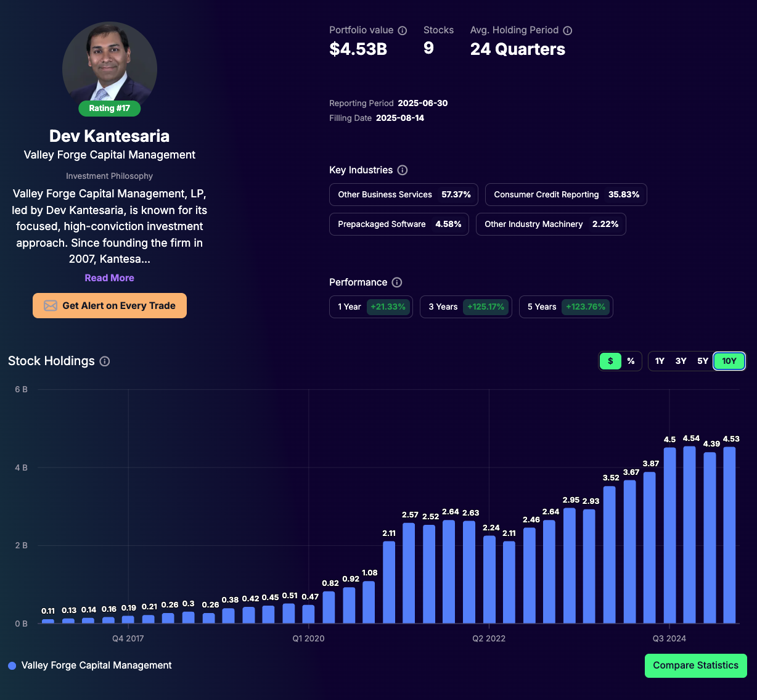
Task: Click Prepackaged Software industry chip
Action: coord(399,224)
